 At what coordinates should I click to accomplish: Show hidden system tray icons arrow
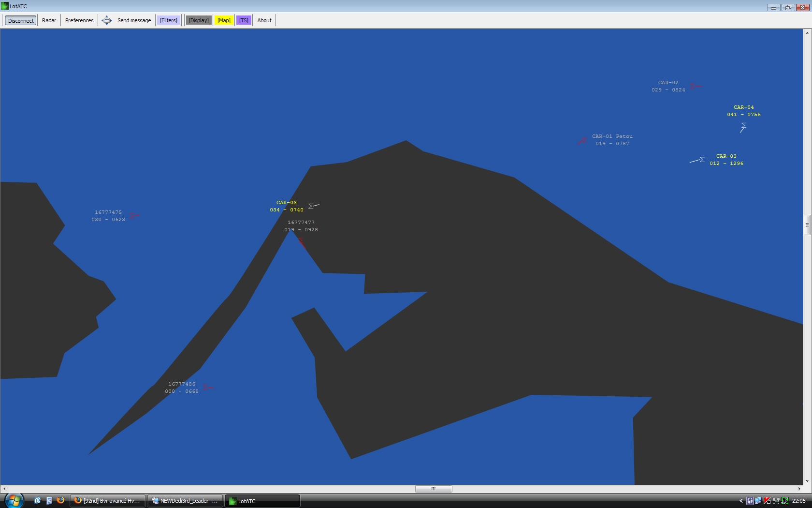[741, 501]
